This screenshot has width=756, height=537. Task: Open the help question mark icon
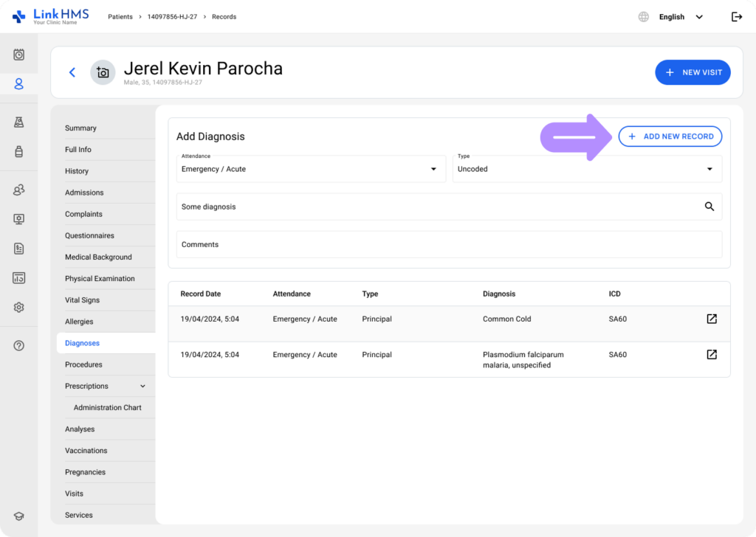(x=18, y=344)
